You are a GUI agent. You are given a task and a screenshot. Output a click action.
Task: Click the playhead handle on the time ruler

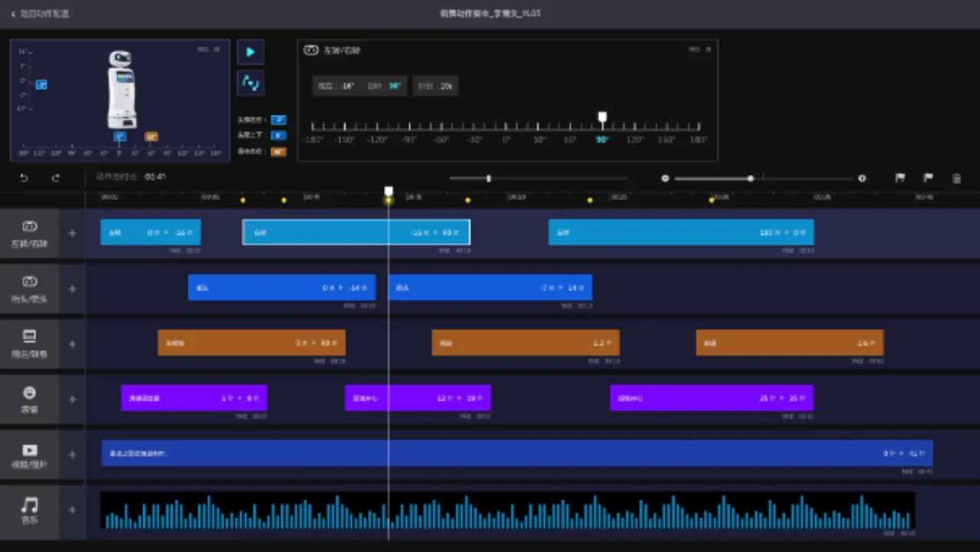[x=388, y=191]
